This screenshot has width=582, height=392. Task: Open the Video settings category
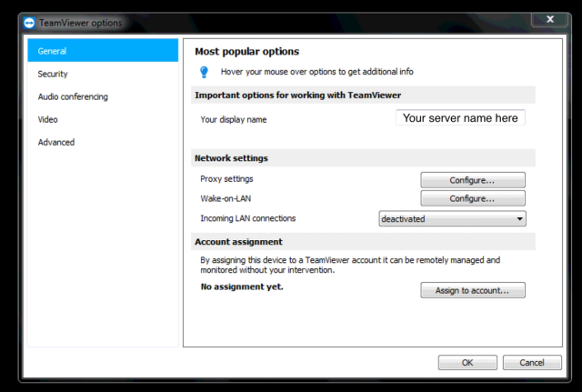coord(103,119)
